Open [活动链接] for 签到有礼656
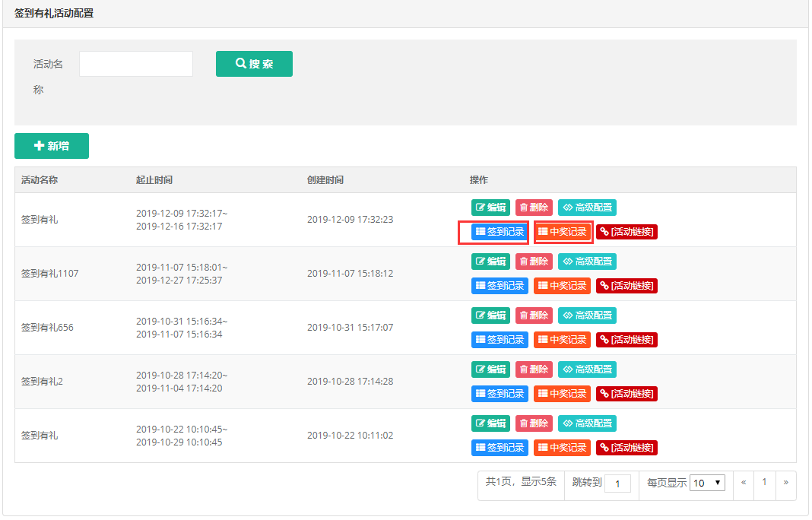Image resolution: width=812 pixels, height=520 pixels. pyautogui.click(x=626, y=339)
